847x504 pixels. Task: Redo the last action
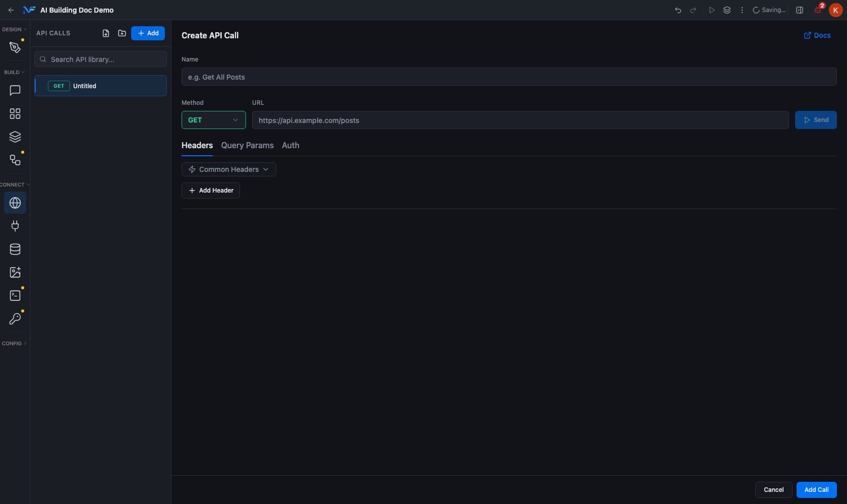pyautogui.click(x=693, y=10)
